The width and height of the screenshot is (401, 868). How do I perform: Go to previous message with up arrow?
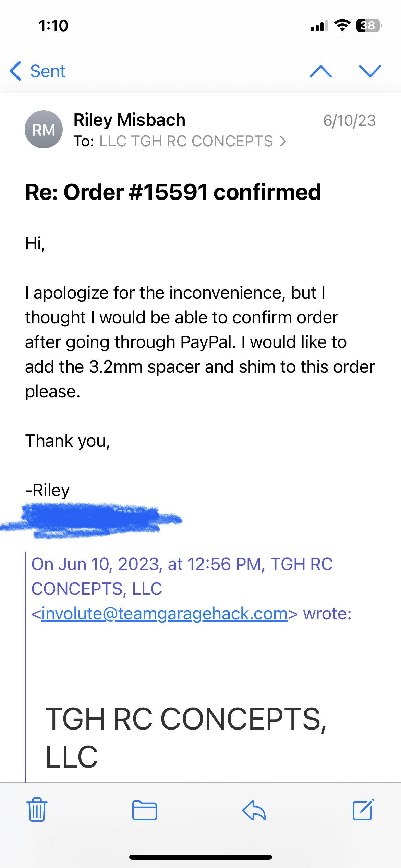point(320,71)
